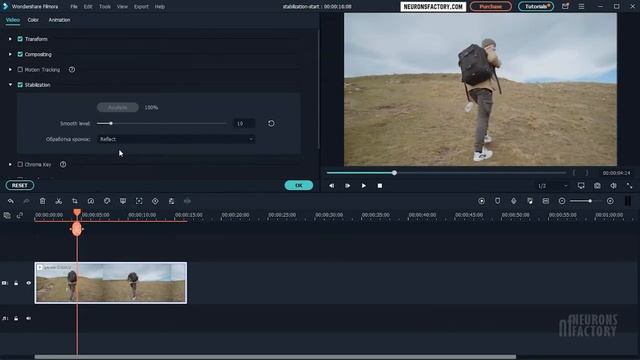The image size is (640, 360).
Task: Click the Analyze button
Action: pyautogui.click(x=118, y=107)
